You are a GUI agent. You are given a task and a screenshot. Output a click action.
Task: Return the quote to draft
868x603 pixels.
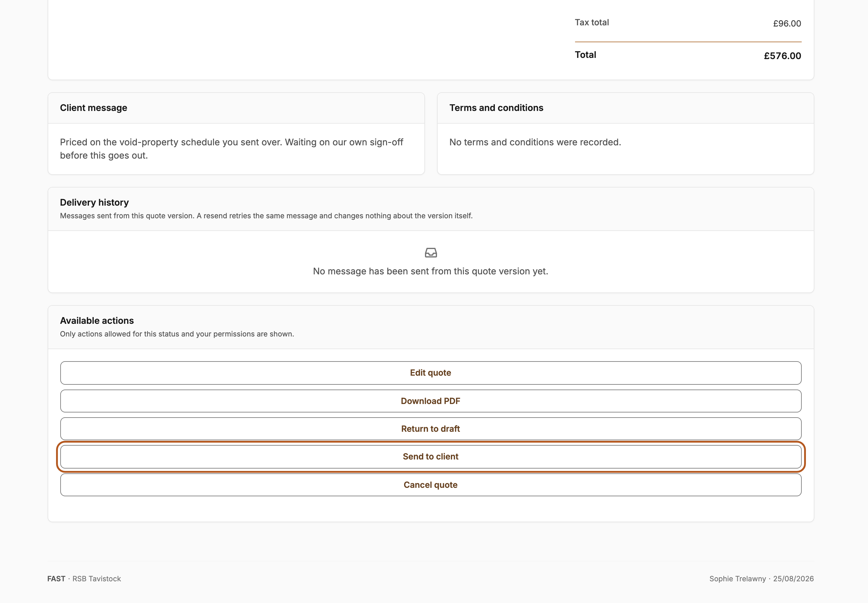point(431,429)
